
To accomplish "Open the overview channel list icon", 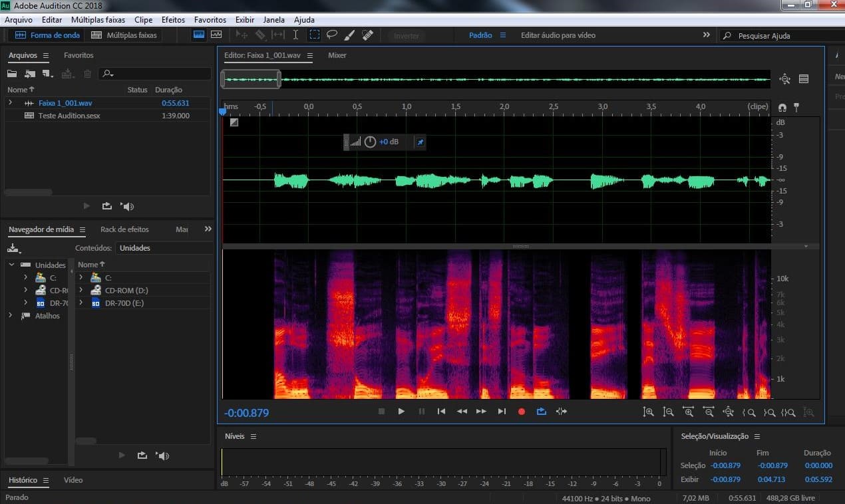I will [x=804, y=79].
